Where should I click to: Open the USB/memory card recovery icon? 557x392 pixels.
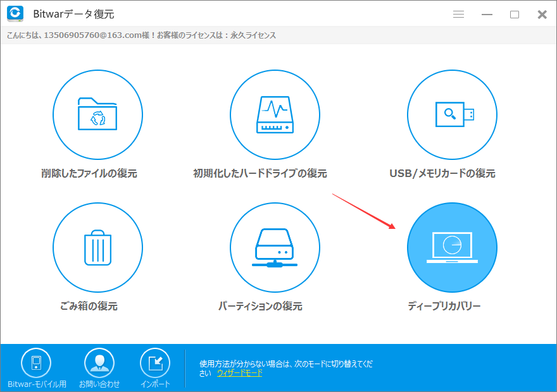click(452, 114)
